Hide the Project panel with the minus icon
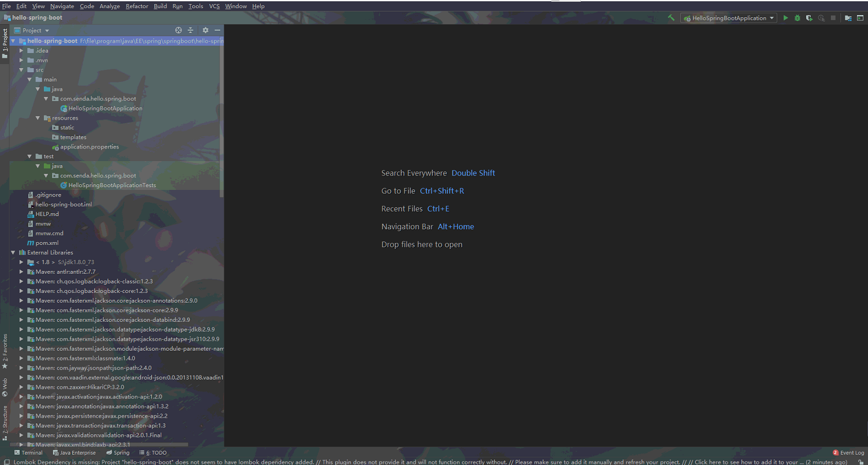 (217, 30)
